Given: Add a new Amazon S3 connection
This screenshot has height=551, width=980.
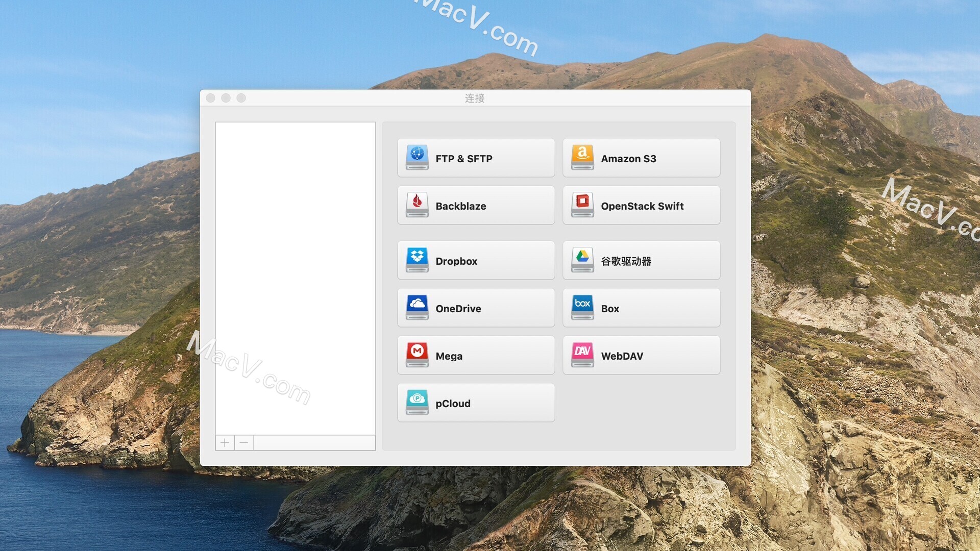Looking at the screenshot, I should coord(641,158).
